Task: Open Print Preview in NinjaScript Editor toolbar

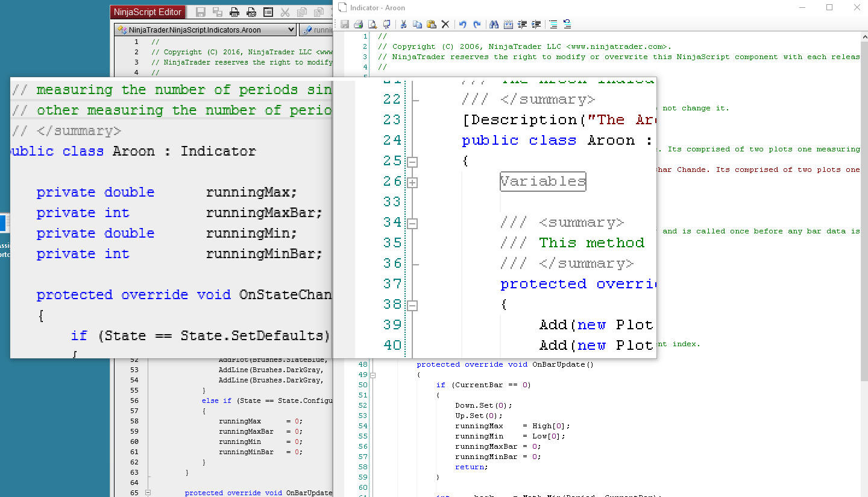Action: coord(251,12)
